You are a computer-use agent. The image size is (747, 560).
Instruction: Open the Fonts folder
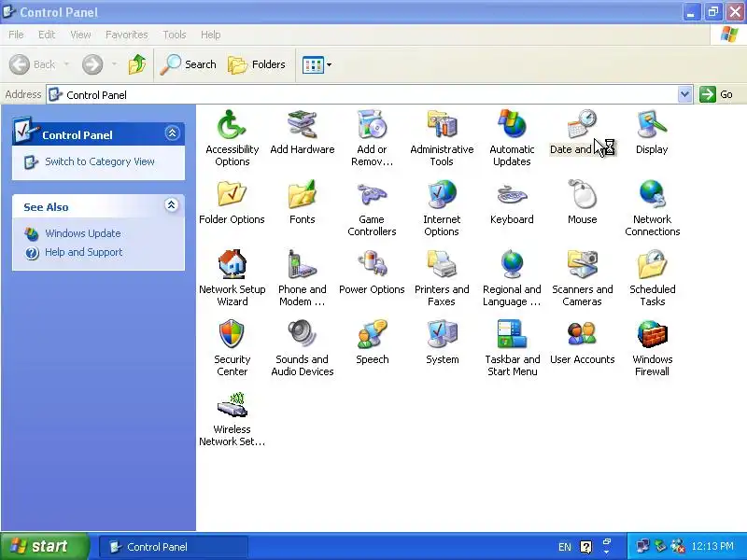click(302, 203)
